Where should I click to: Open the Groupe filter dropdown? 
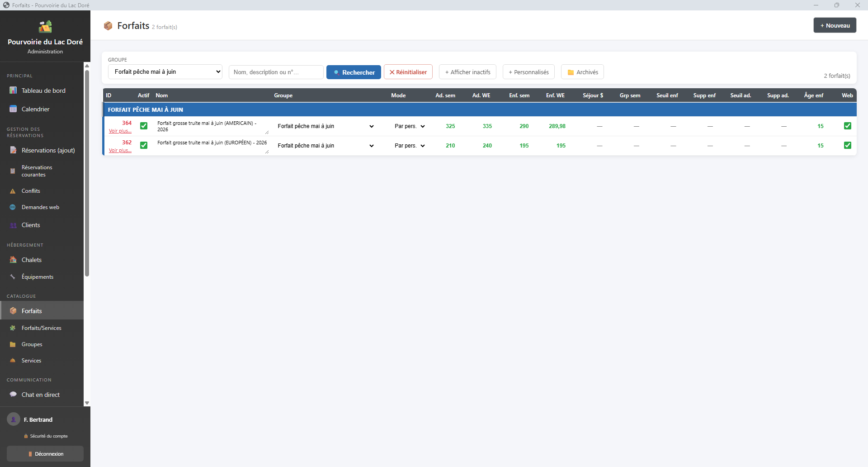pos(165,72)
